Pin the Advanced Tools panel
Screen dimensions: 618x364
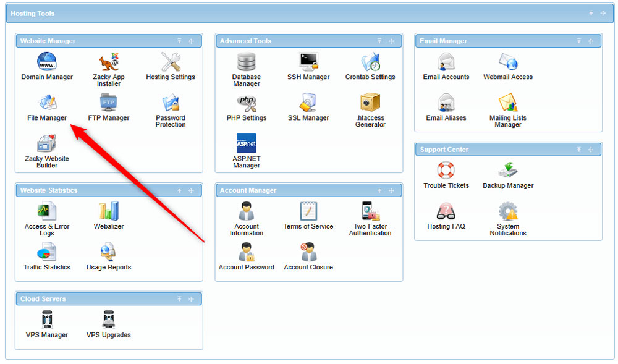click(379, 41)
